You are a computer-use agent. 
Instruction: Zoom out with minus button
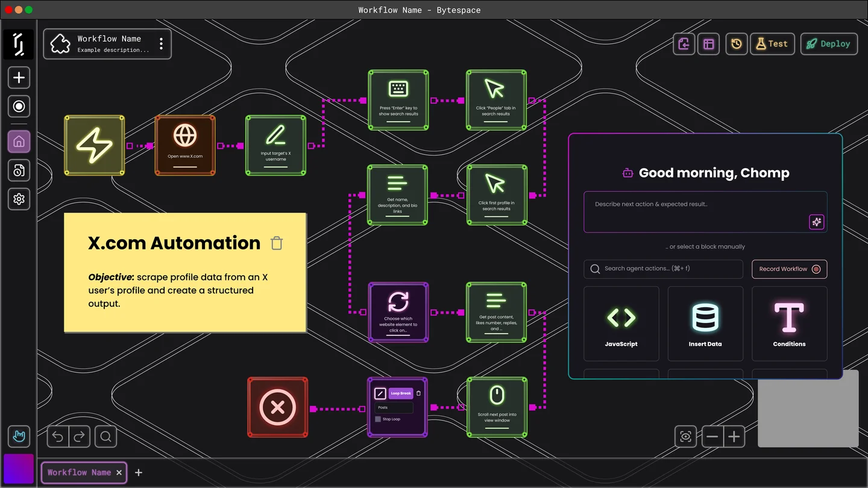pyautogui.click(x=712, y=437)
